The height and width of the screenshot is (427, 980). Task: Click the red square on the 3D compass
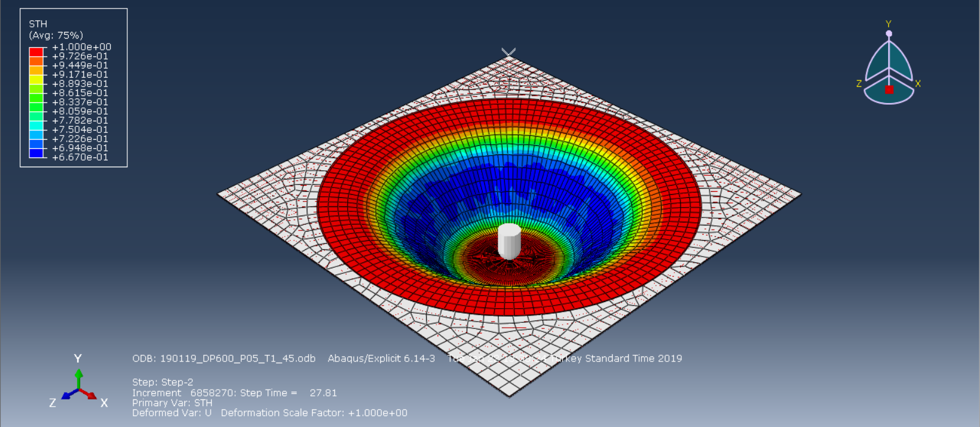(889, 90)
